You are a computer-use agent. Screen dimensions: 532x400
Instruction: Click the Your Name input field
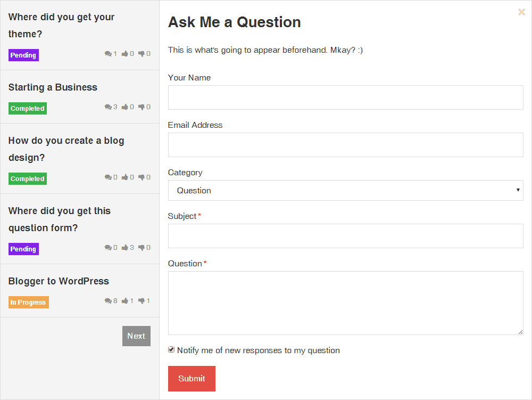tap(345, 97)
